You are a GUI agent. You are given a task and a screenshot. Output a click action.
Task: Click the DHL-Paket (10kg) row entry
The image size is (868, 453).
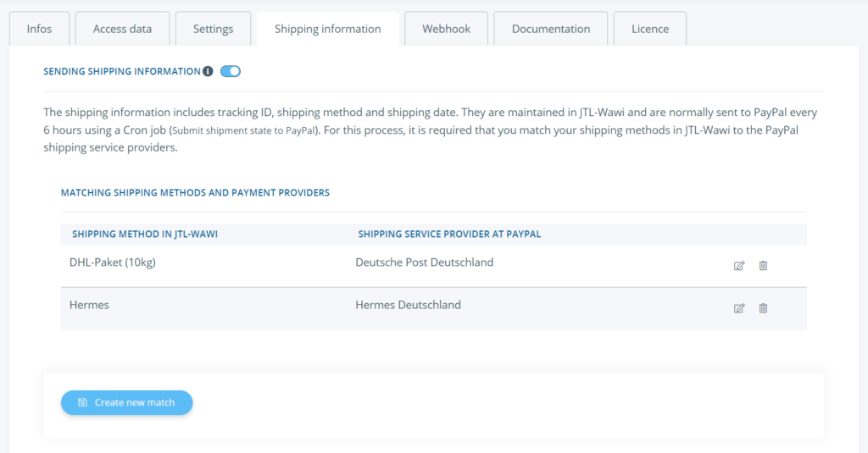(x=113, y=262)
